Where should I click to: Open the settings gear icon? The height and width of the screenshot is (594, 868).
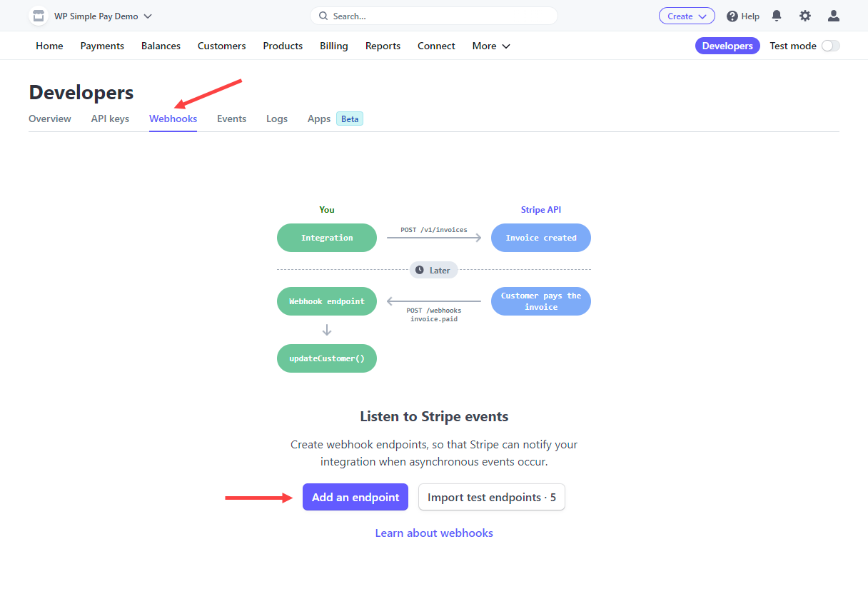point(805,16)
